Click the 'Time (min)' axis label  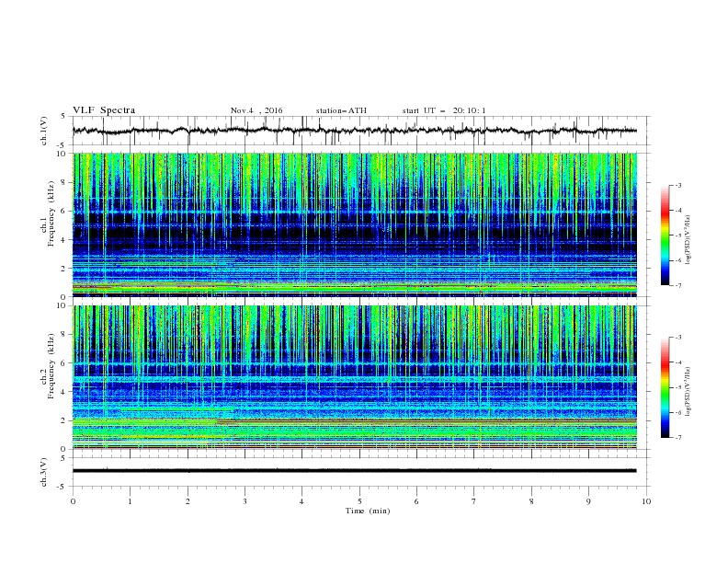pos(368,511)
